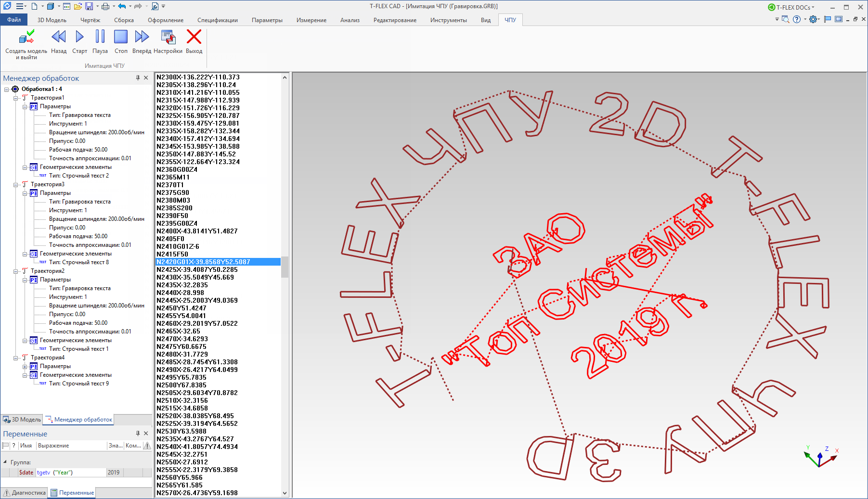Switch to Диагностика bottom tab

pos(24,493)
